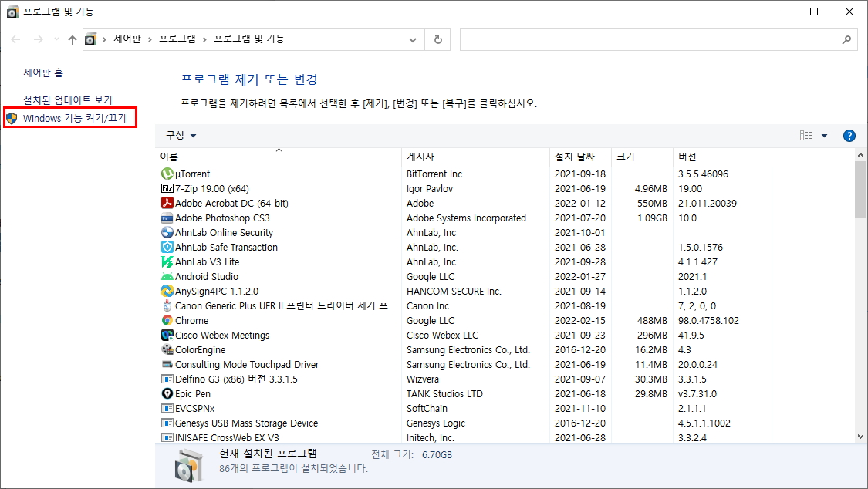The image size is (868, 489).
Task: Expand the view options dropdown arrow
Action: tap(824, 136)
